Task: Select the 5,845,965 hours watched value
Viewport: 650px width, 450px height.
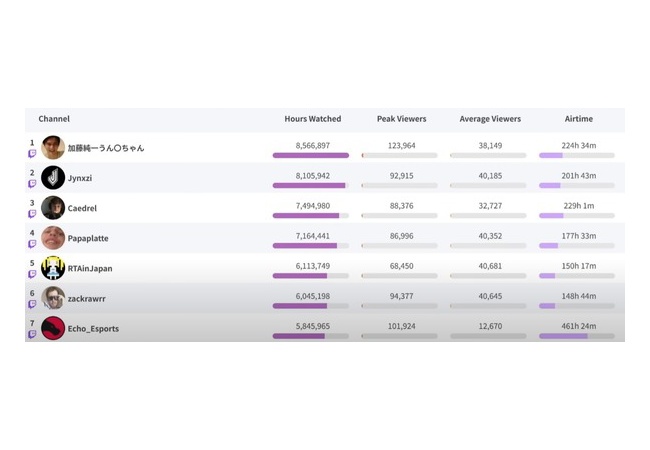Action: (313, 326)
